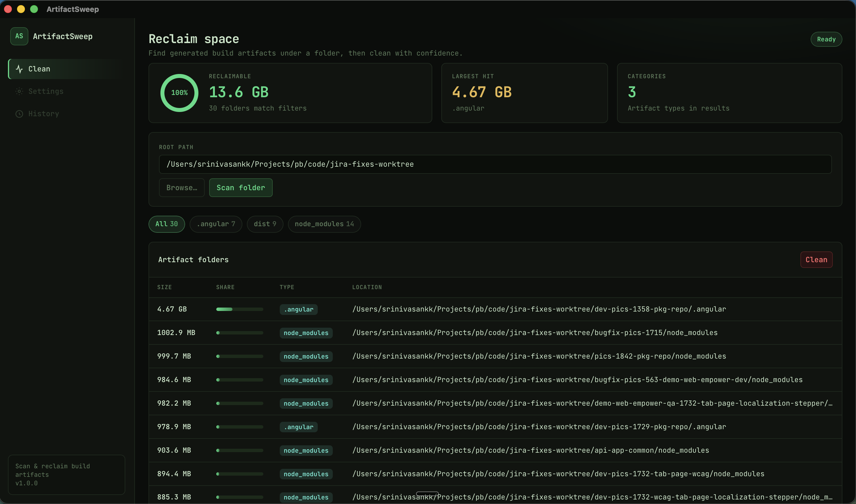
Task: Open the Settings sidebar section
Action: 67,91
